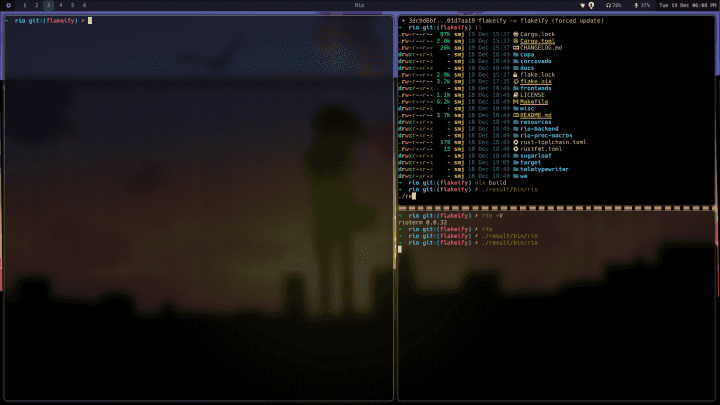720x405 pixels.
Task: Click the rio-backend directory name
Action: click(x=539, y=129)
